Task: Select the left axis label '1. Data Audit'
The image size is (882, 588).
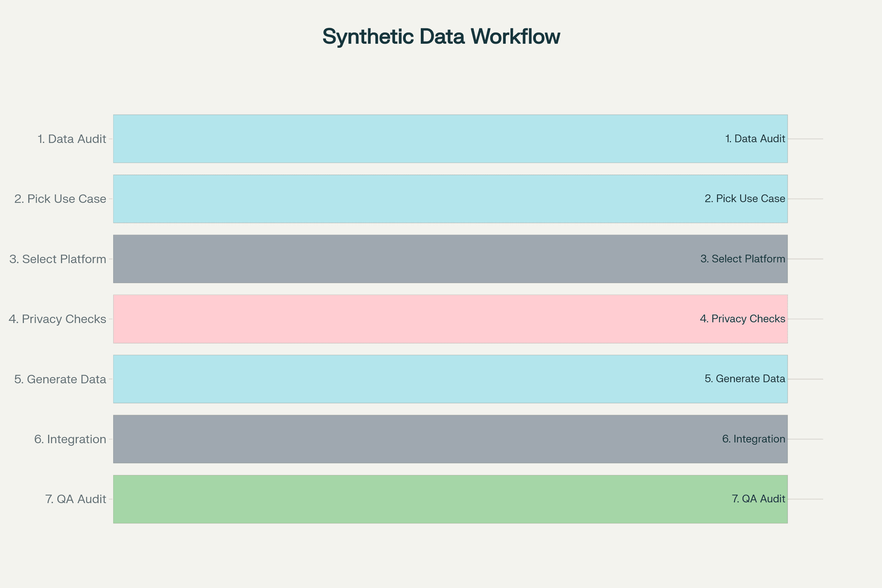Action: click(x=72, y=139)
